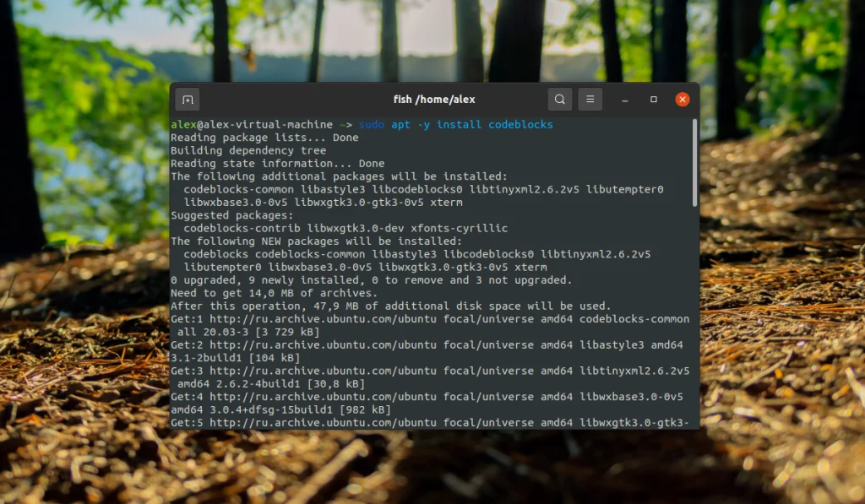Open the hamburger menu
865x504 pixels.
tap(590, 99)
